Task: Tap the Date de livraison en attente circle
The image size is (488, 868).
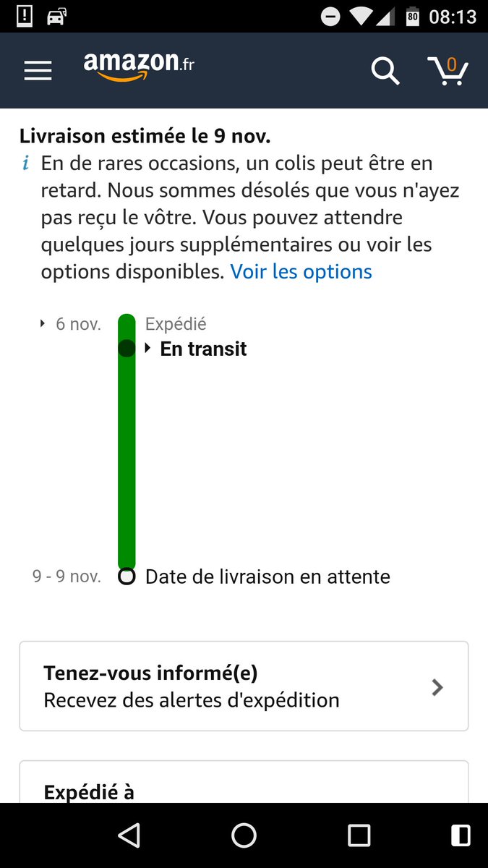Action: [127, 576]
